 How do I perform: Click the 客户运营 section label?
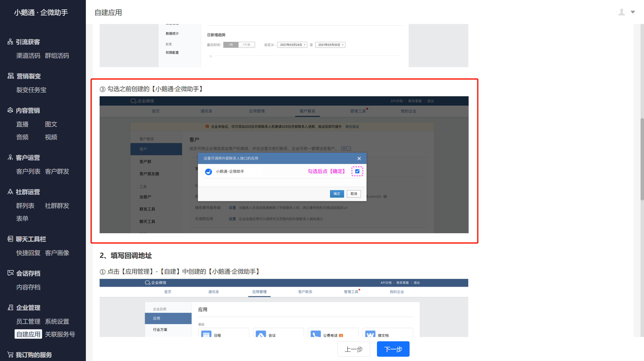point(28,157)
